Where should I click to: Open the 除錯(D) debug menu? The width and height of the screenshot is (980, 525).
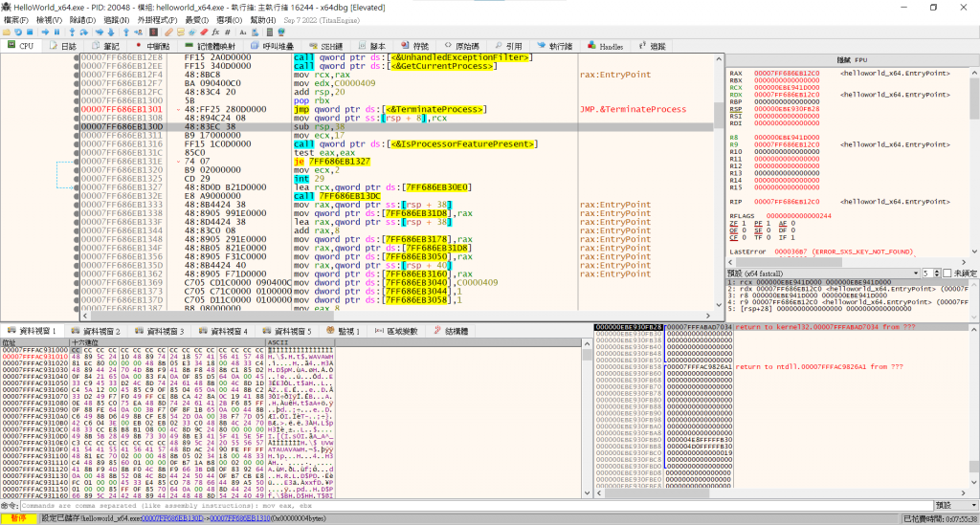[x=82, y=19]
